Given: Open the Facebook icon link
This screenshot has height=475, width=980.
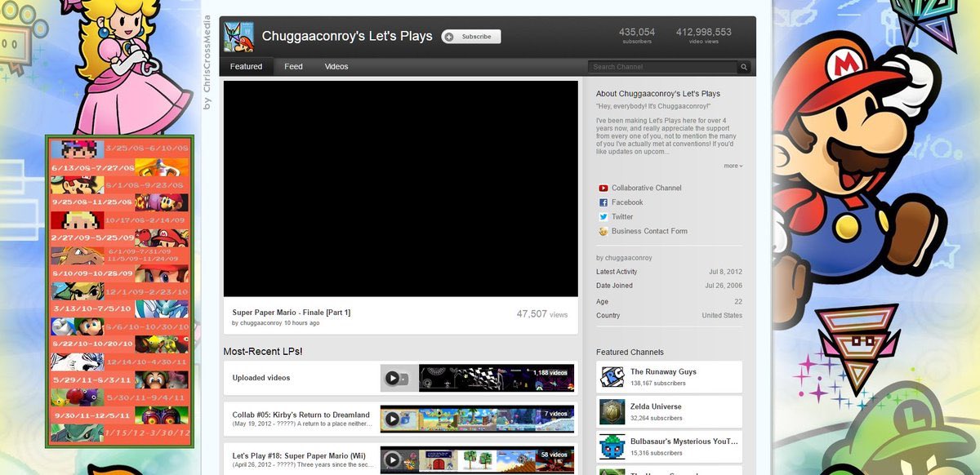Looking at the screenshot, I should [x=604, y=202].
